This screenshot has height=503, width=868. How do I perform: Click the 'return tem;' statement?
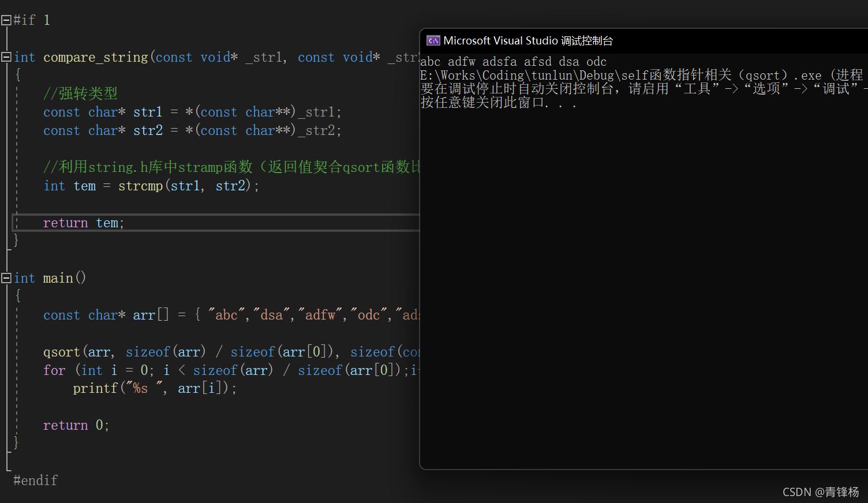(x=84, y=223)
